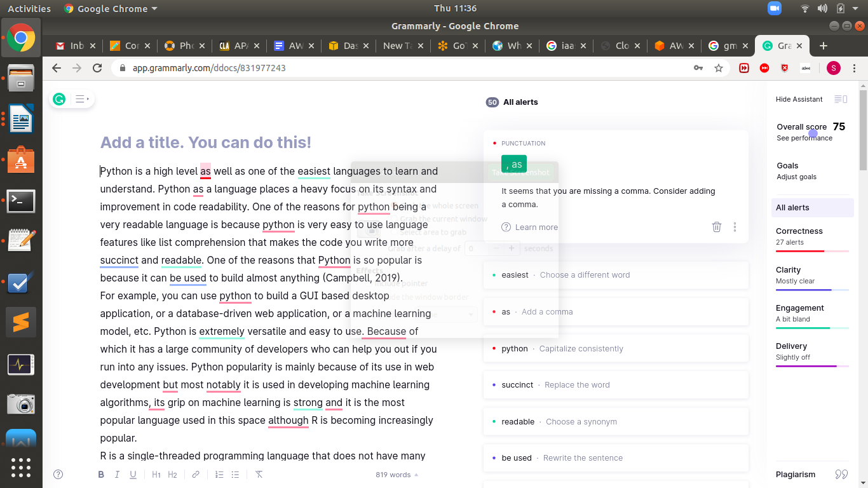Insert a hyperlink with the link icon
The width and height of the screenshot is (868, 488).
coord(196,474)
